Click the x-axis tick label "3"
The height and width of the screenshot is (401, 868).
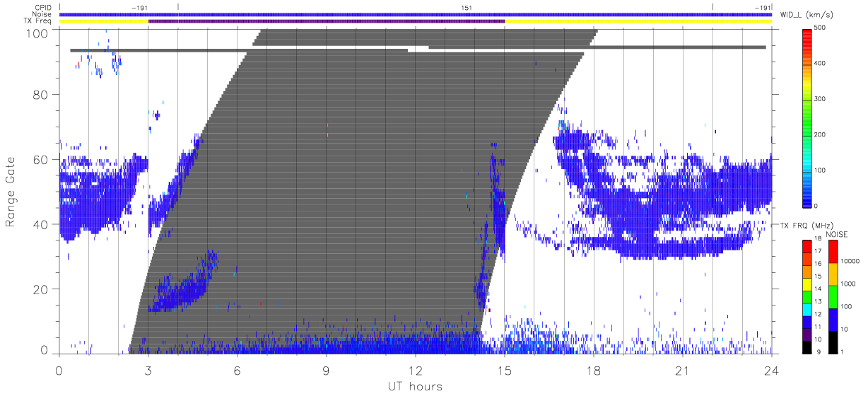[148, 371]
